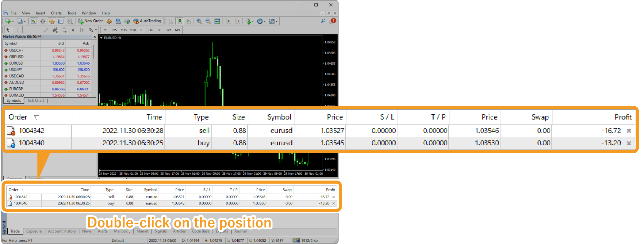Close the sell order 1004342

tap(629, 131)
